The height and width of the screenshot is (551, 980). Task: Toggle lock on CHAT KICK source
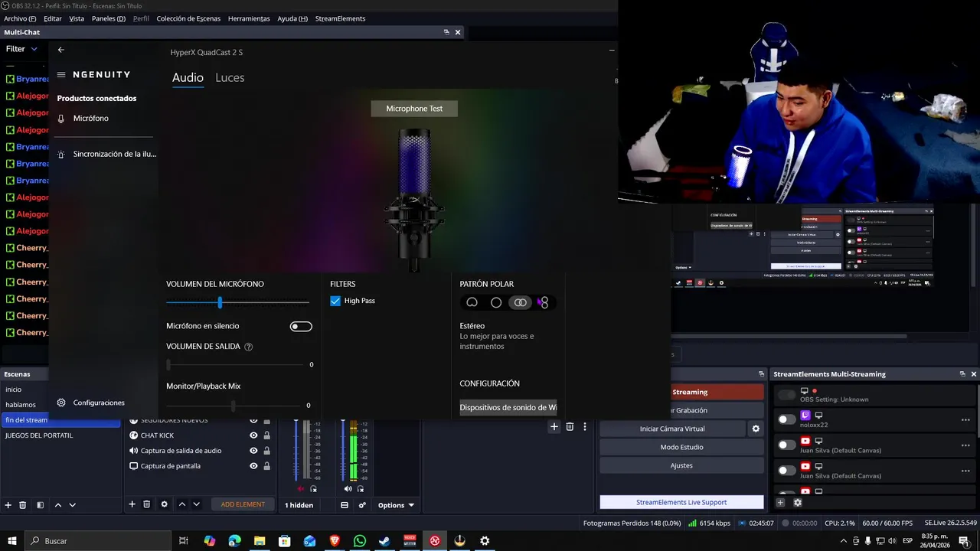click(266, 435)
